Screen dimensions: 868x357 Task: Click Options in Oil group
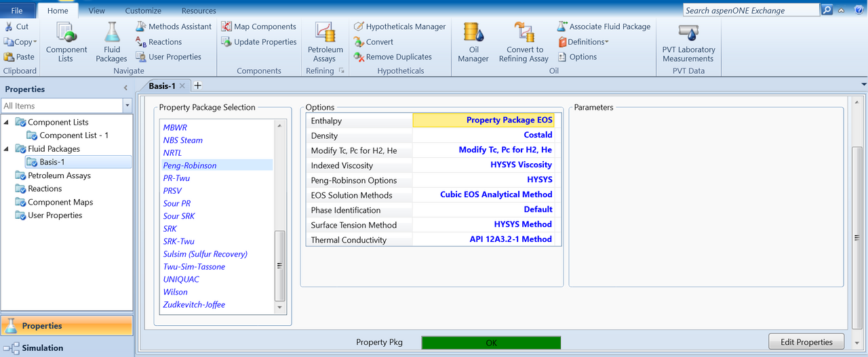(577, 57)
